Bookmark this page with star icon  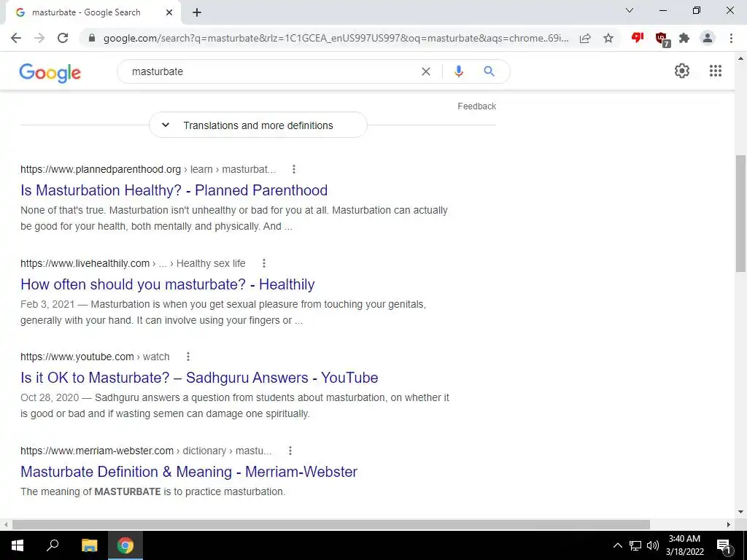point(608,38)
